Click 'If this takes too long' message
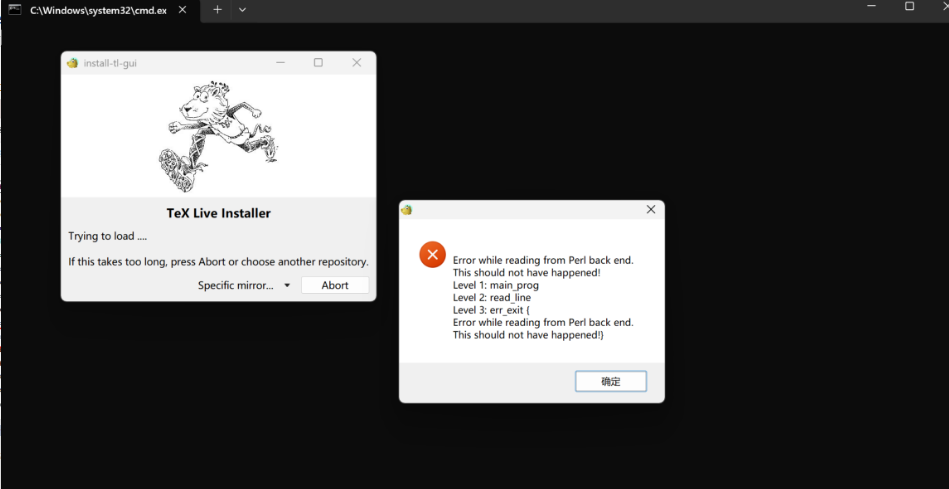This screenshot has height=489, width=949. click(x=218, y=262)
